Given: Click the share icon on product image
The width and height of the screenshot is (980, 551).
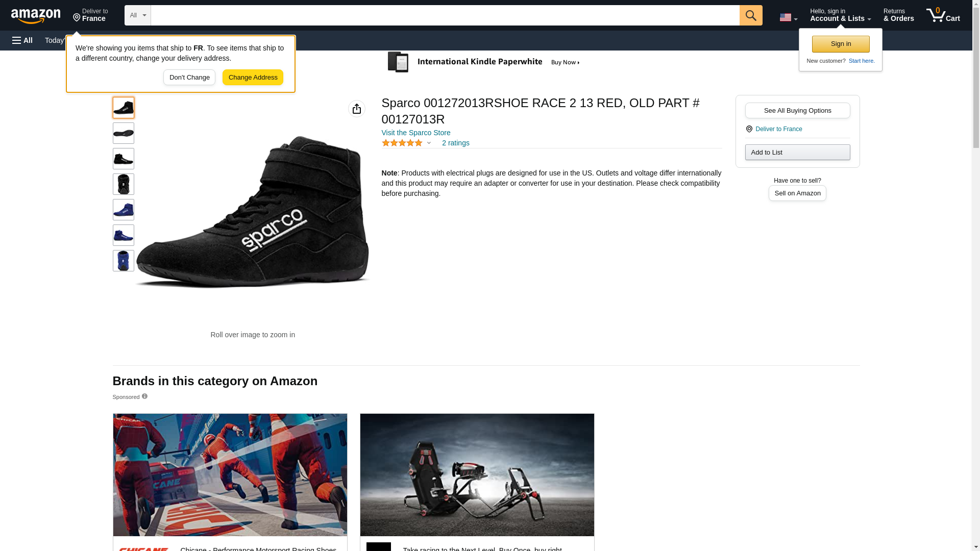Looking at the screenshot, I should coord(356,109).
